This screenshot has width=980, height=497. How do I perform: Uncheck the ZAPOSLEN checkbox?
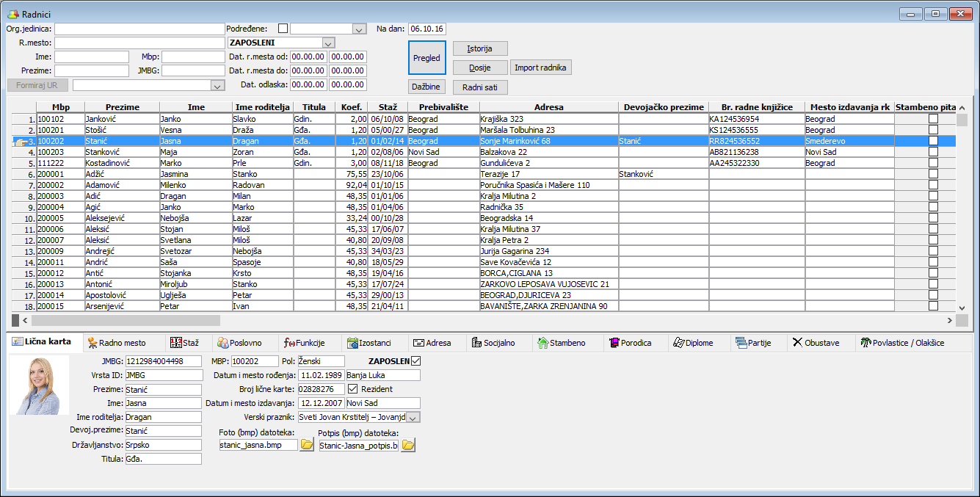417,361
